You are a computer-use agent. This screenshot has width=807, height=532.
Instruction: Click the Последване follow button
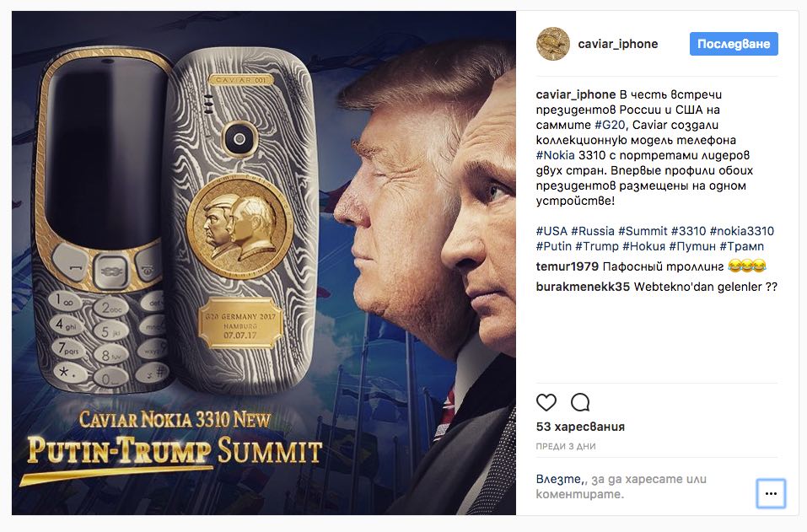click(734, 44)
